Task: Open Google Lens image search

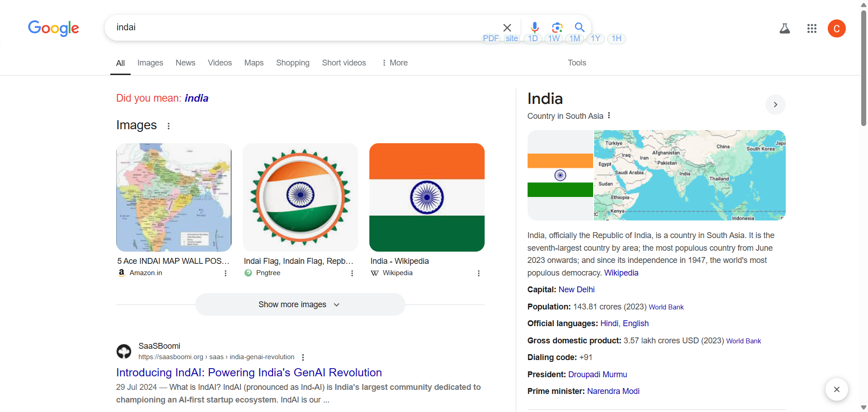Action: point(557,28)
